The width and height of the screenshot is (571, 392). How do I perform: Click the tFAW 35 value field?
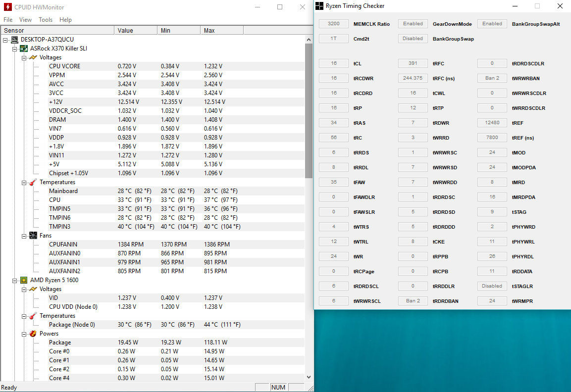click(334, 182)
